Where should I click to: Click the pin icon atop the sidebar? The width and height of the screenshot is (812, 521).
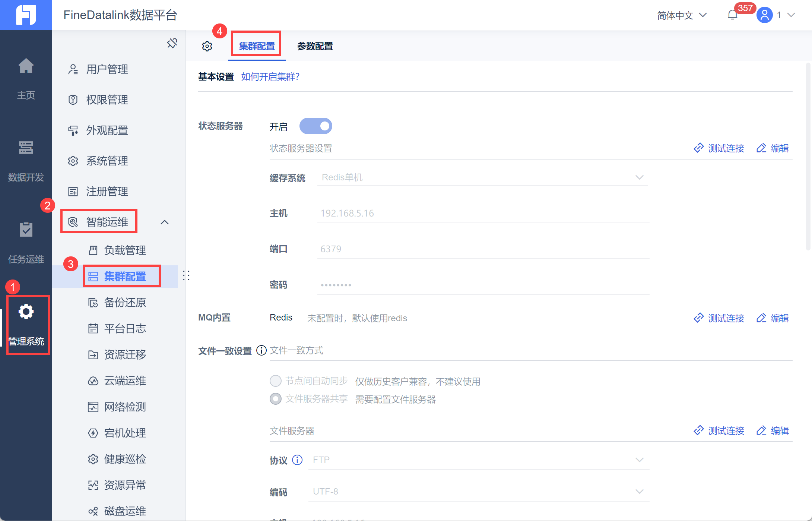(x=172, y=43)
